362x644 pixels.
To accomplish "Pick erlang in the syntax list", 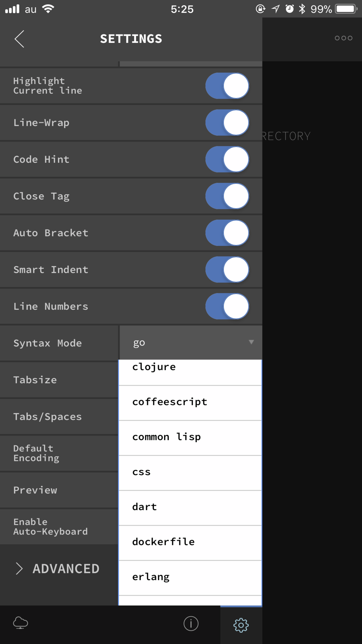I will [190, 578].
